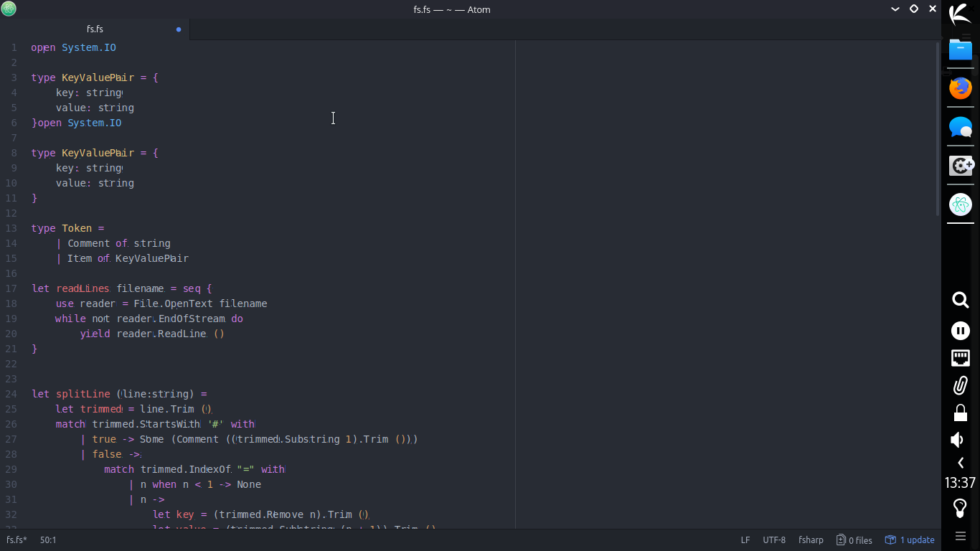
Task: Click the lock icon in the sidebar
Action: coord(960,413)
